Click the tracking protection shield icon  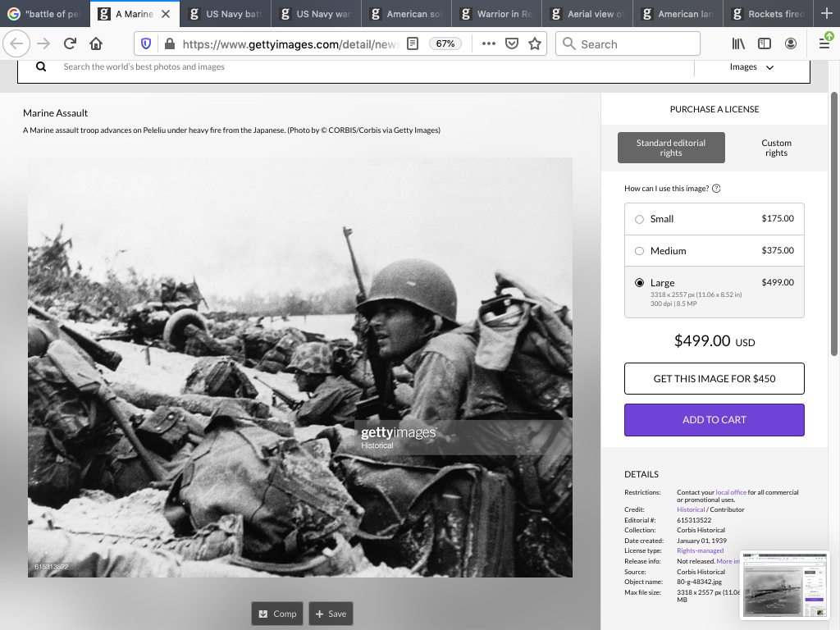(x=147, y=44)
